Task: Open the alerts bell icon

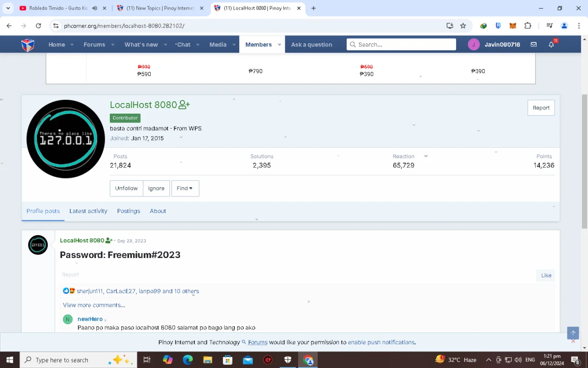Action: pyautogui.click(x=551, y=45)
